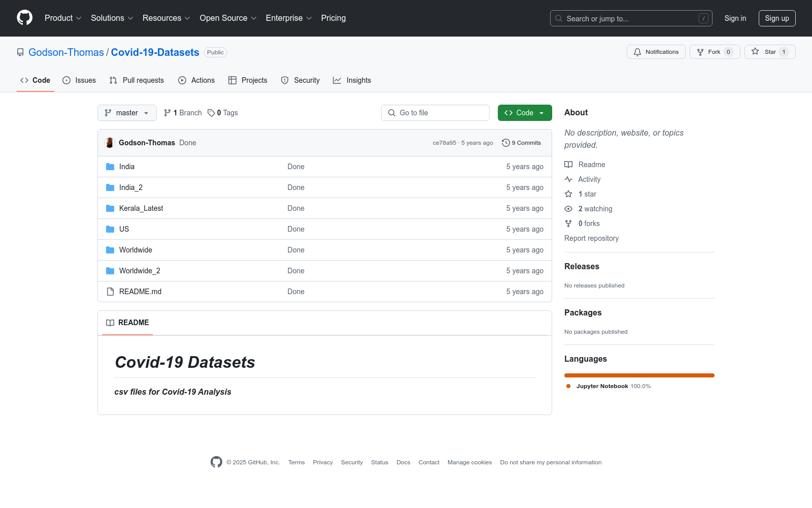Image resolution: width=812 pixels, height=508 pixels.
Task: Click the footer GitHub logo
Action: pos(216,462)
